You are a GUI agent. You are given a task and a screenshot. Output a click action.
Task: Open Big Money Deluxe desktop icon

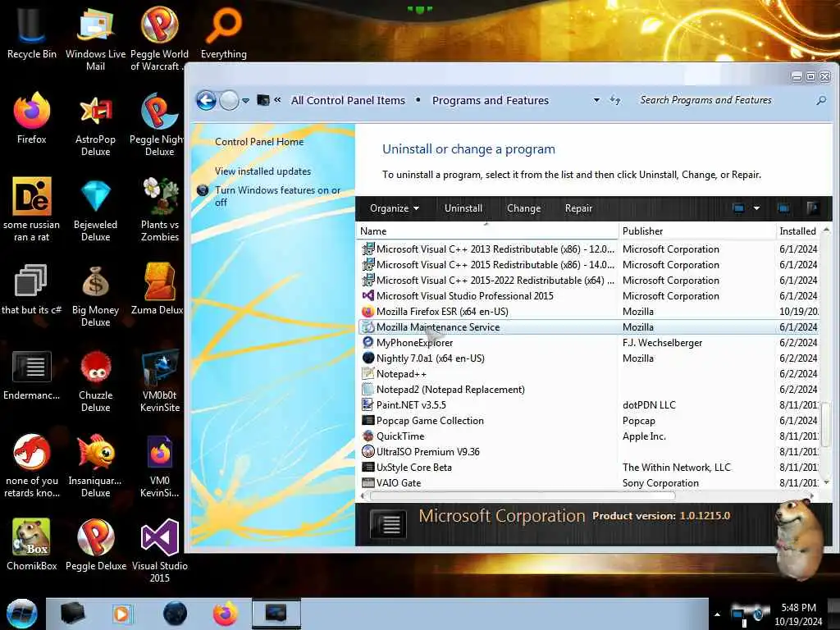95,294
